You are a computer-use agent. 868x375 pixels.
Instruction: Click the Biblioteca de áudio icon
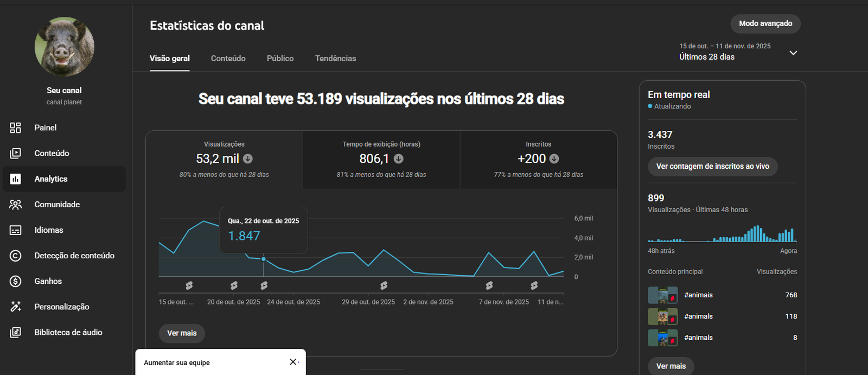pos(15,332)
